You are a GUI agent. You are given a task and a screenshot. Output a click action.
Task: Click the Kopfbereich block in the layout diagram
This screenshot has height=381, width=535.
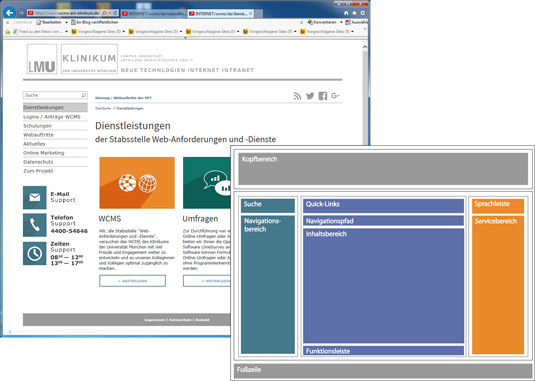(x=383, y=169)
